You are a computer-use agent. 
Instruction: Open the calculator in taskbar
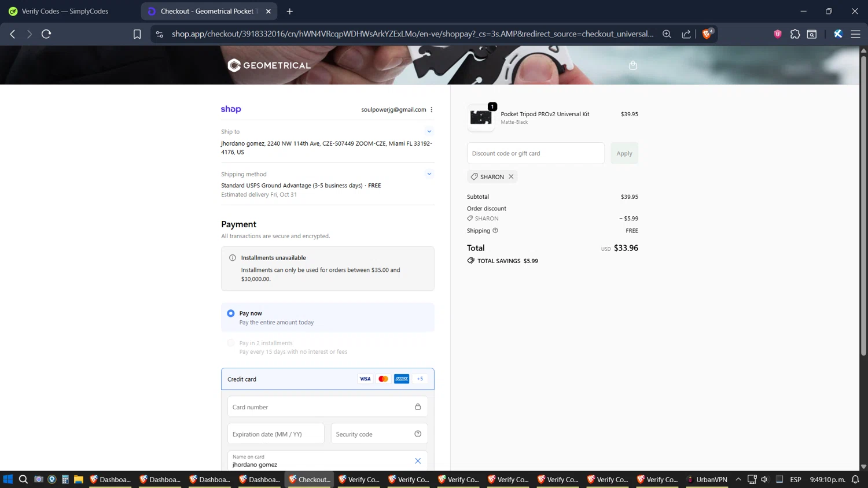coord(65,479)
